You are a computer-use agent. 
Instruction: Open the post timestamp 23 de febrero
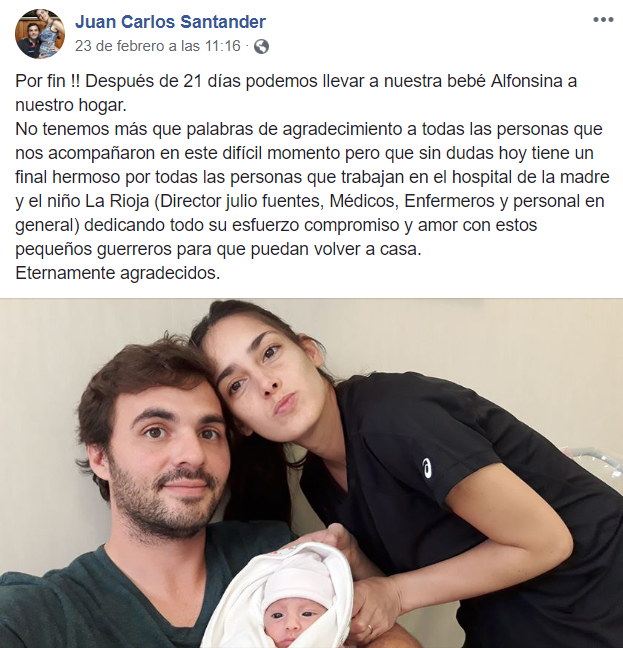[x=157, y=45]
